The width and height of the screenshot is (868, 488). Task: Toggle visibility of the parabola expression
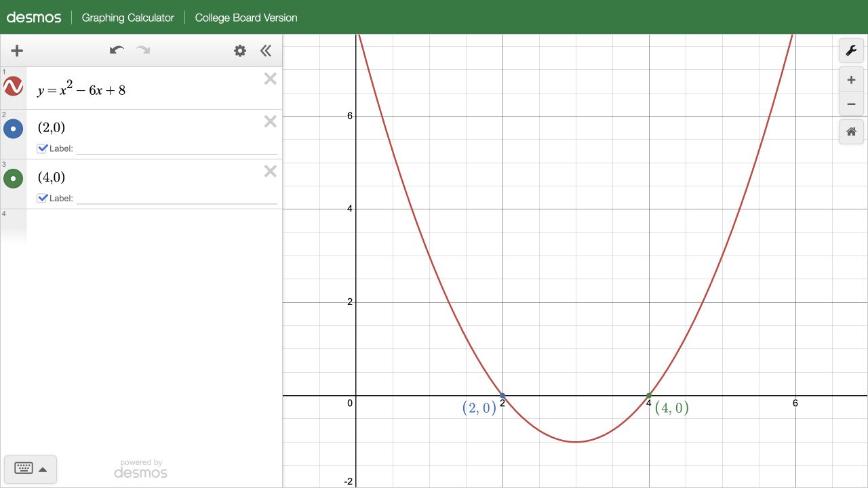(x=13, y=87)
